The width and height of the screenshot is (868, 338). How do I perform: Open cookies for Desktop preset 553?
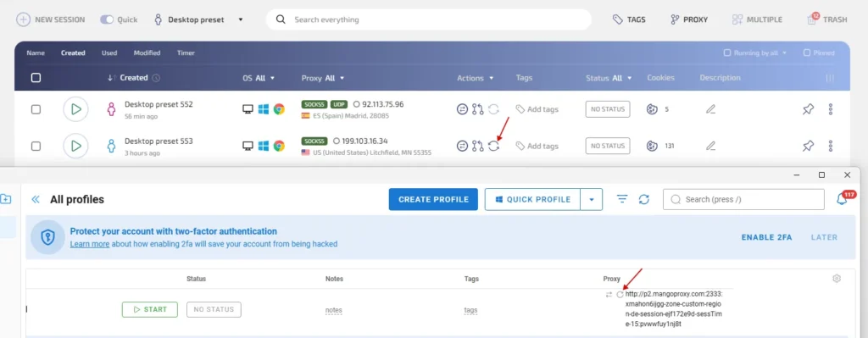(x=652, y=146)
